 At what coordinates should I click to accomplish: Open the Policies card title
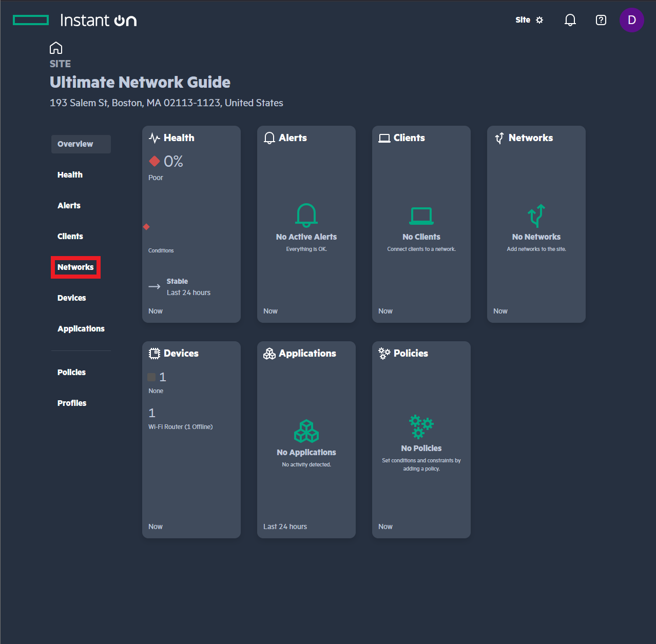pyautogui.click(x=411, y=354)
